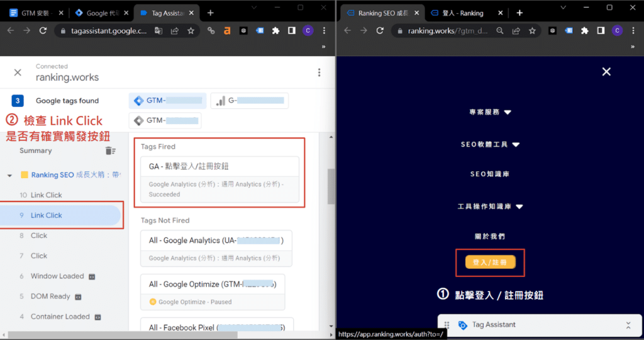Collapse the Tag Assistant floating widget
This screenshot has height=340, width=644.
pos(628,325)
